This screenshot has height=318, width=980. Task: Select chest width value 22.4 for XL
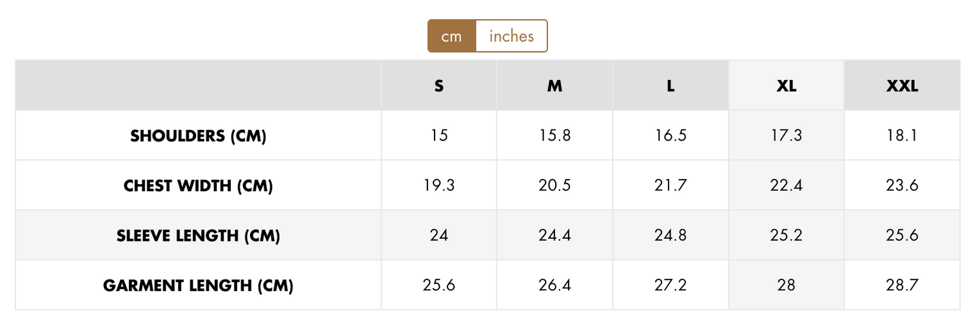click(x=786, y=186)
